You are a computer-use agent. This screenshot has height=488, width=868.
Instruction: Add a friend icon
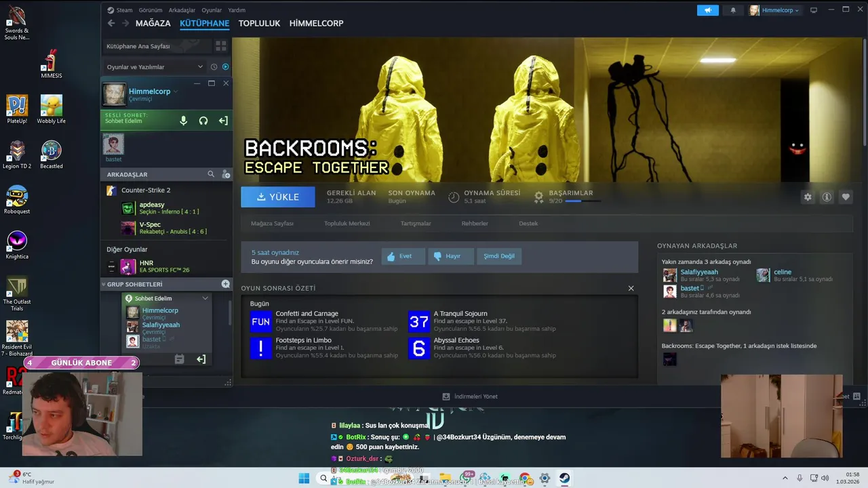(x=226, y=174)
